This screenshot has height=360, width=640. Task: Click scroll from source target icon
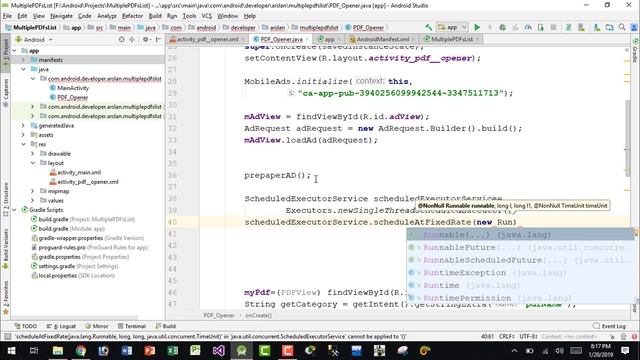(121, 40)
